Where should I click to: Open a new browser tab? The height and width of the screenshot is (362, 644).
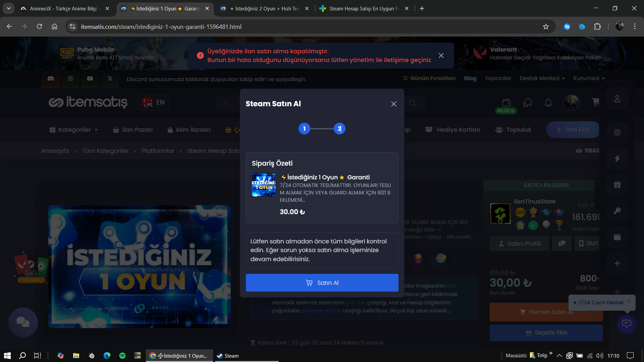422,8
